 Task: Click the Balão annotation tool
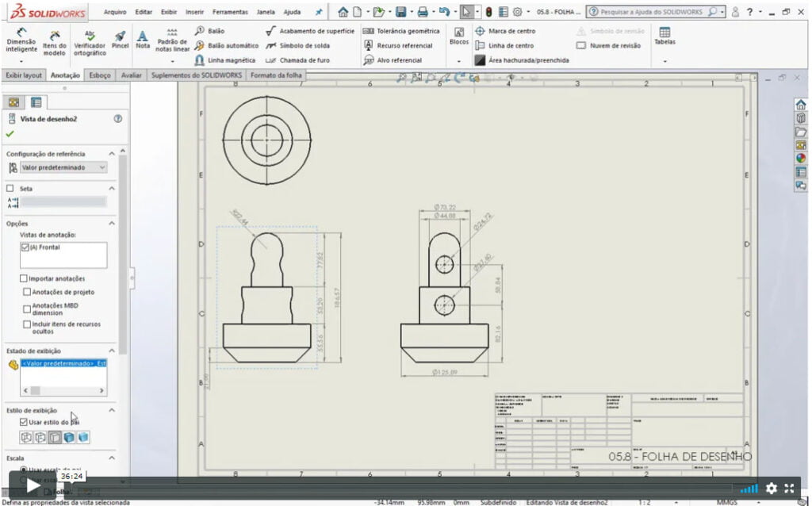[209, 31]
